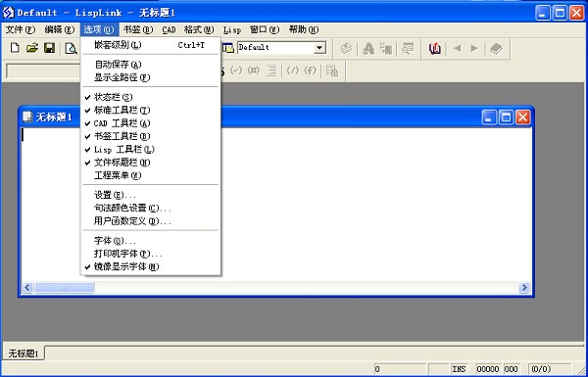
Task: Click the Print Preview magnifier icon
Action: [71, 48]
